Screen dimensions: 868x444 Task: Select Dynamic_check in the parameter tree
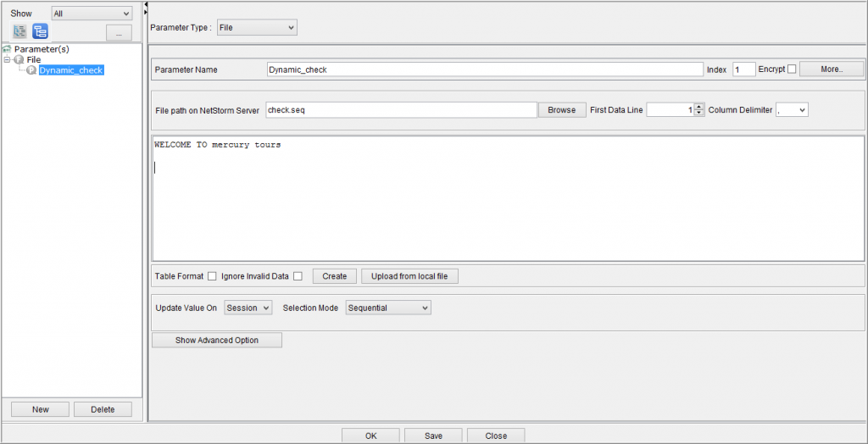71,70
